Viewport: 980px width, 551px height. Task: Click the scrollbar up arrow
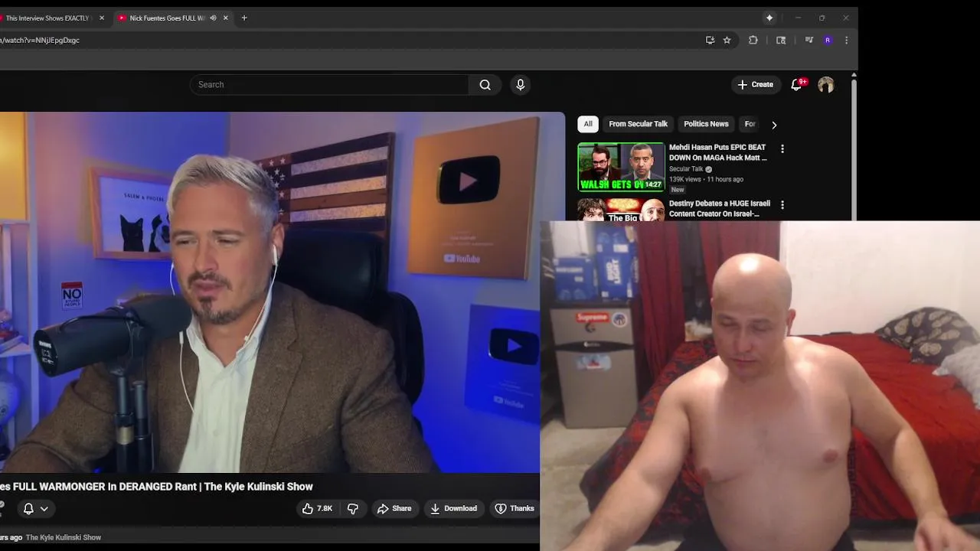(854, 75)
